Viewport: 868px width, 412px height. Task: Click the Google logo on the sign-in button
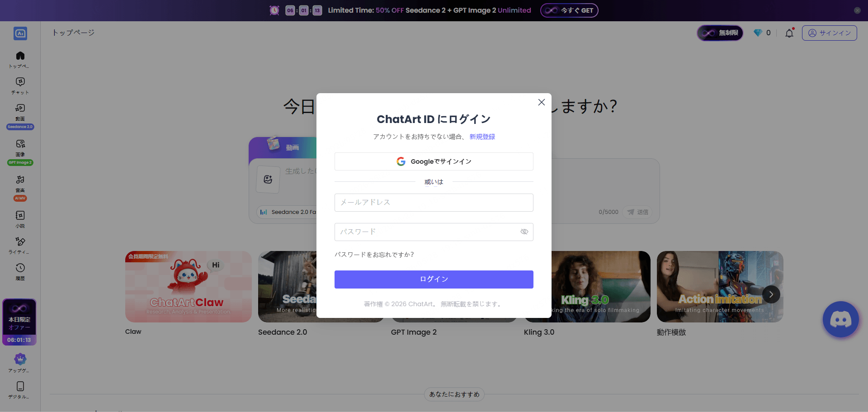pos(401,161)
